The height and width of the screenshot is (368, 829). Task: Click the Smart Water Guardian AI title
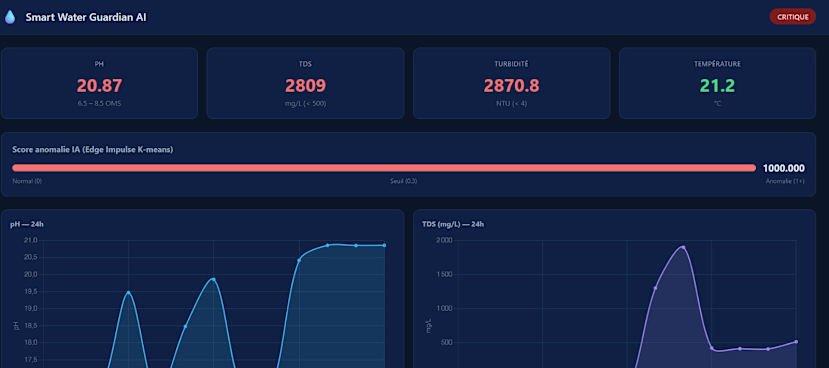pos(86,17)
